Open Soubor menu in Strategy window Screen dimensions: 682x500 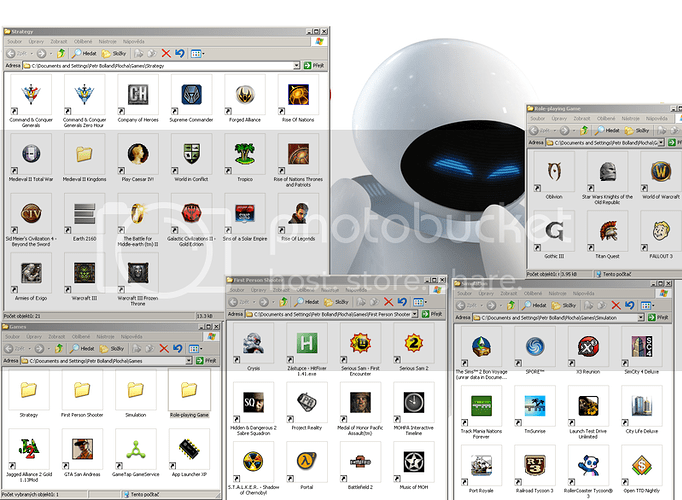coord(14,41)
